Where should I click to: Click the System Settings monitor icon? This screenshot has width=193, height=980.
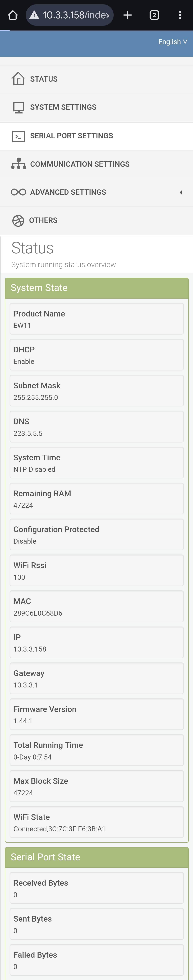coord(19,108)
